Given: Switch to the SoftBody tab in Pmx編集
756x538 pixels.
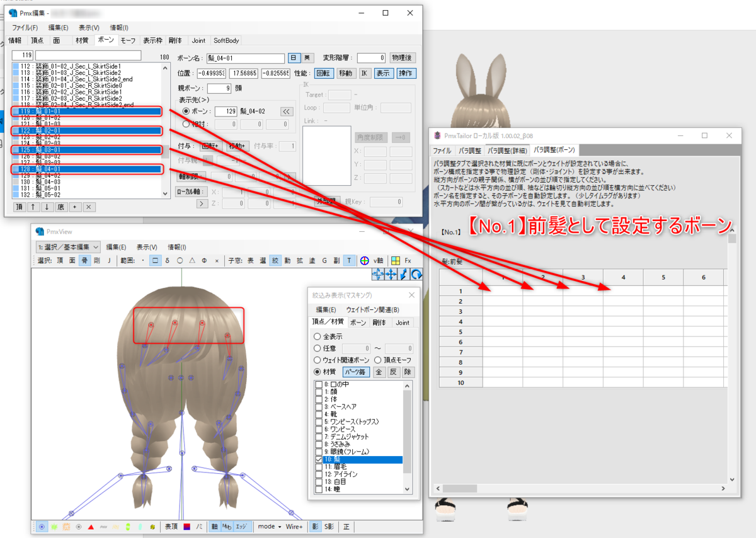Looking at the screenshot, I should (x=226, y=40).
